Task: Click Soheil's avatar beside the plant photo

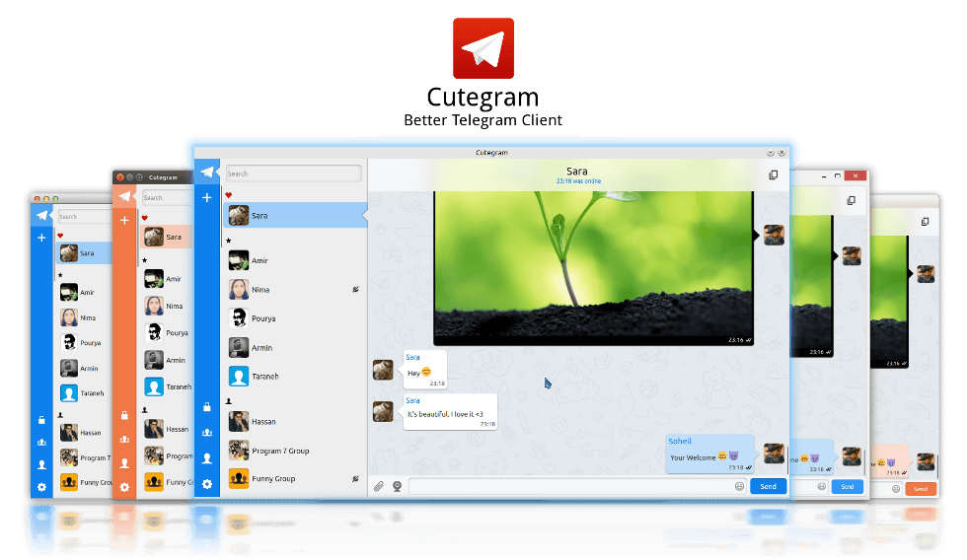Action: click(x=774, y=235)
